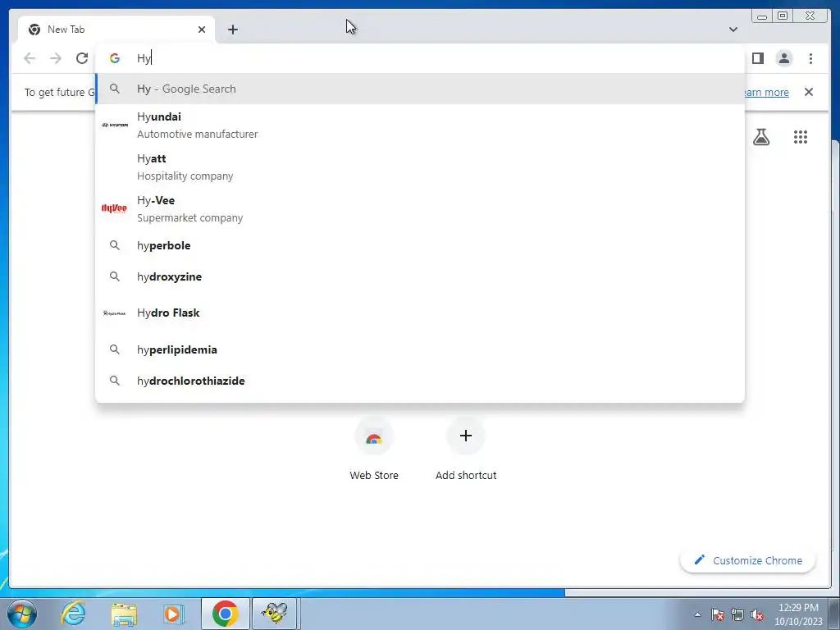Select the hydrochlorothiazide search suggestion
Screen dimensions: 840x630
[420, 381]
